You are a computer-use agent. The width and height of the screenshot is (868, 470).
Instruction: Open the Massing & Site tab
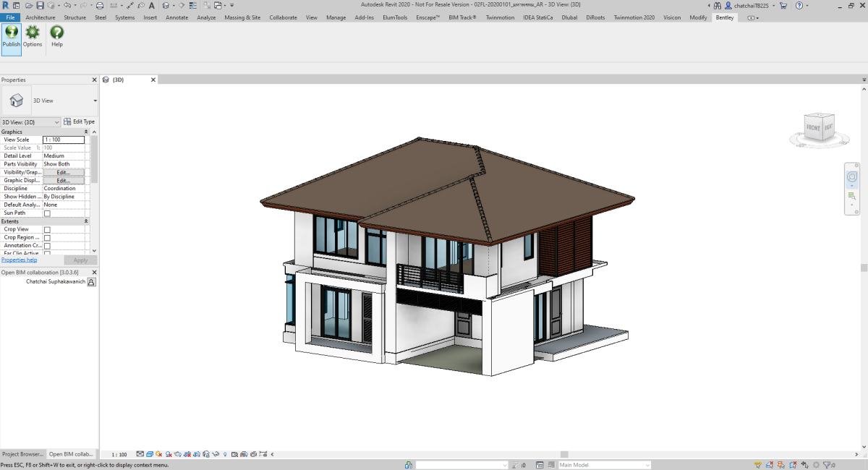pos(242,17)
